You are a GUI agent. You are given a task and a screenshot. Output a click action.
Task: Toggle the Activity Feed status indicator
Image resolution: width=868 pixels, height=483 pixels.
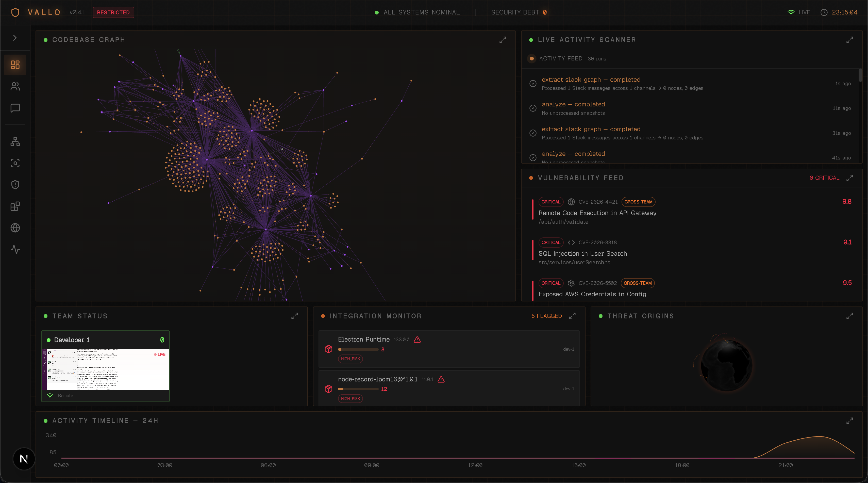pos(531,59)
